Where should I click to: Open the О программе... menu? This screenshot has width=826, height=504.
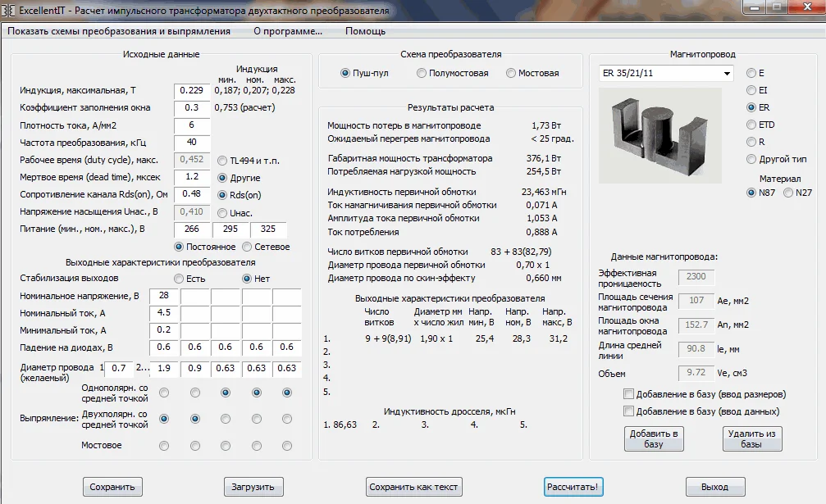point(287,31)
